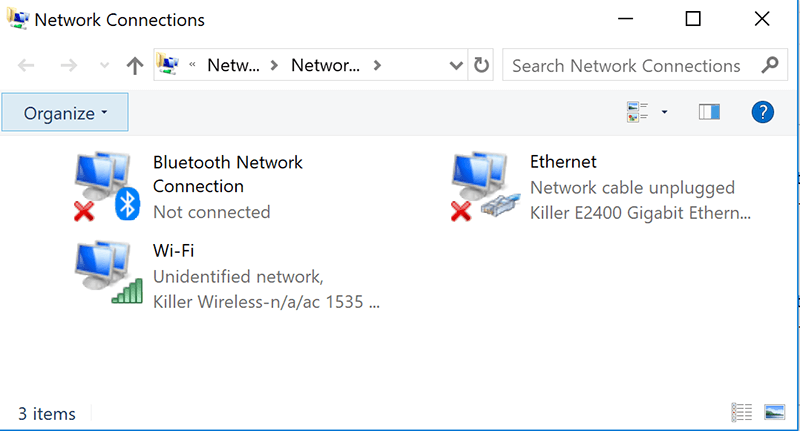Switch to large icons view in status bar
The width and height of the screenshot is (800, 431).
(x=773, y=412)
